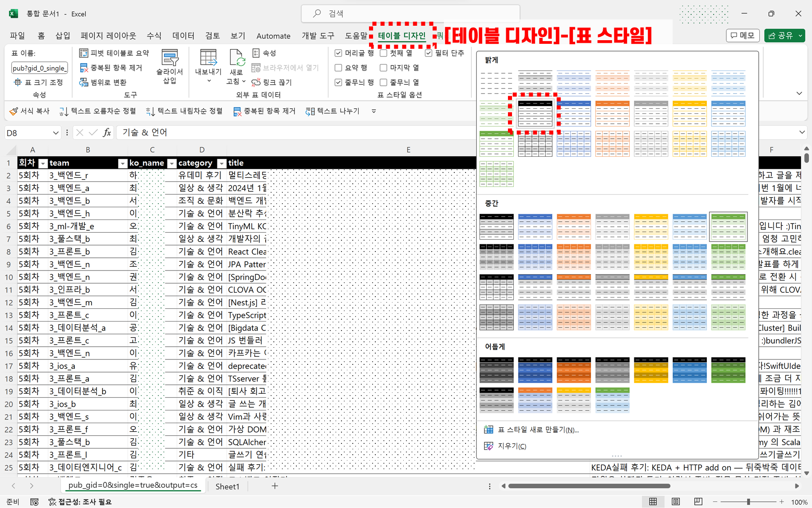Image resolution: width=812 pixels, height=508 pixels.
Task: Open the team column filter dropdown
Action: point(122,163)
